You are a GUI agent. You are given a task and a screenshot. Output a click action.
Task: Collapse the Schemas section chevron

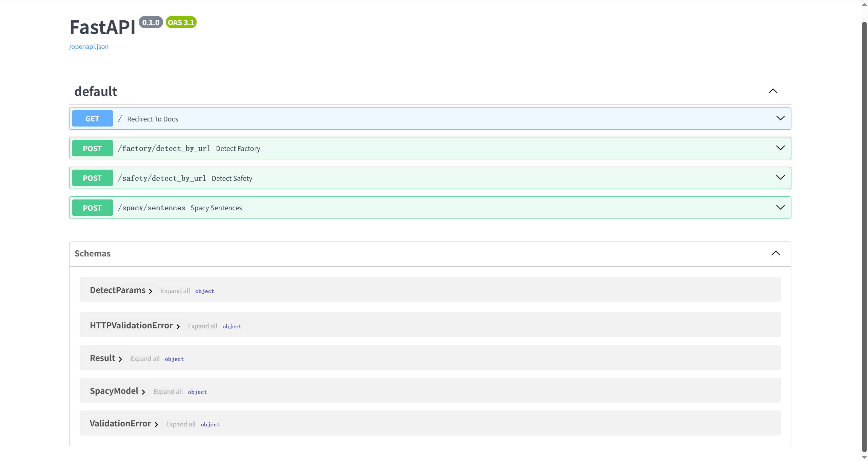(775, 253)
